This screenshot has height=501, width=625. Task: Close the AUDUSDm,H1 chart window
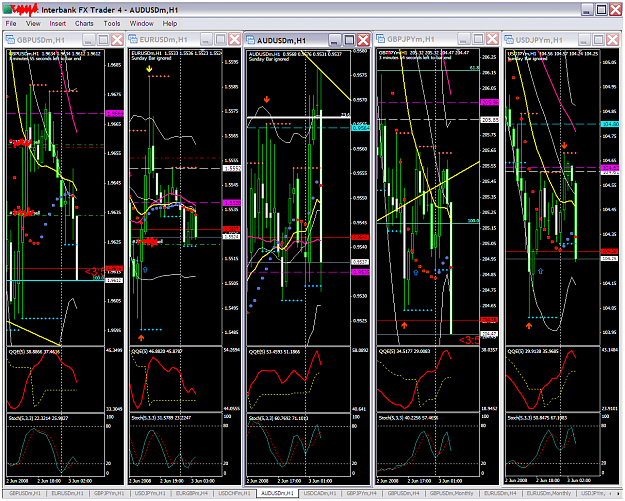click(363, 40)
